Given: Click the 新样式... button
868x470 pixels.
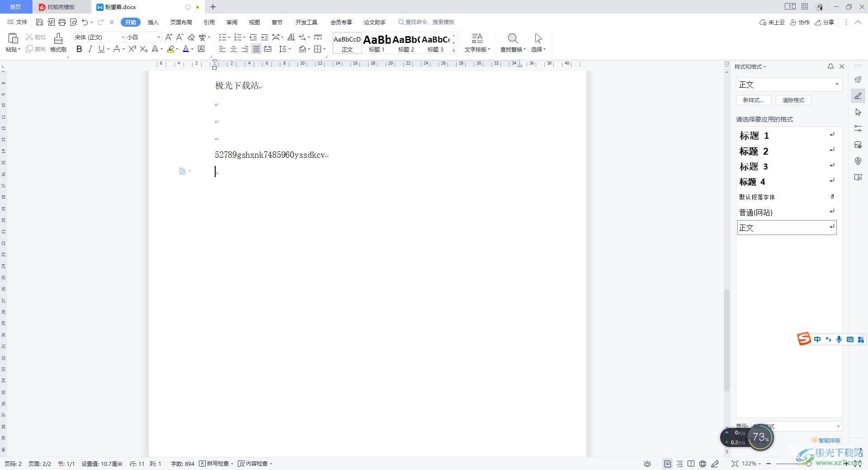Looking at the screenshot, I should pos(753,100).
